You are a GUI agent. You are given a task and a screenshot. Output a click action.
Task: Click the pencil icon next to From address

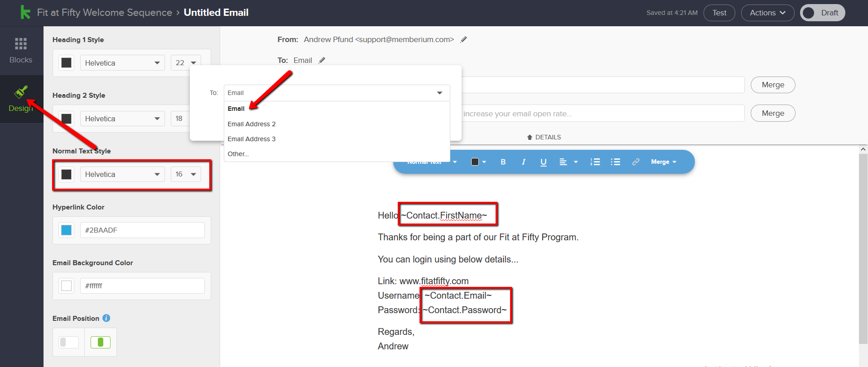tap(463, 40)
